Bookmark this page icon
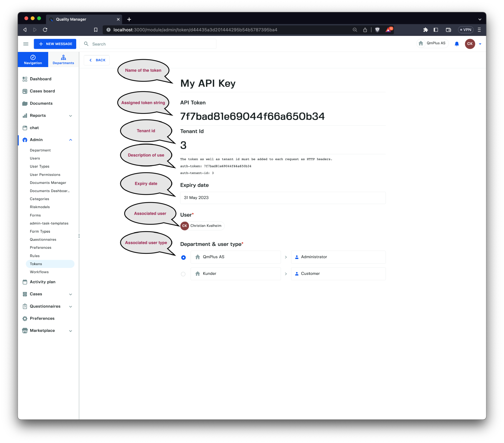This screenshot has width=504, height=443. (x=96, y=30)
